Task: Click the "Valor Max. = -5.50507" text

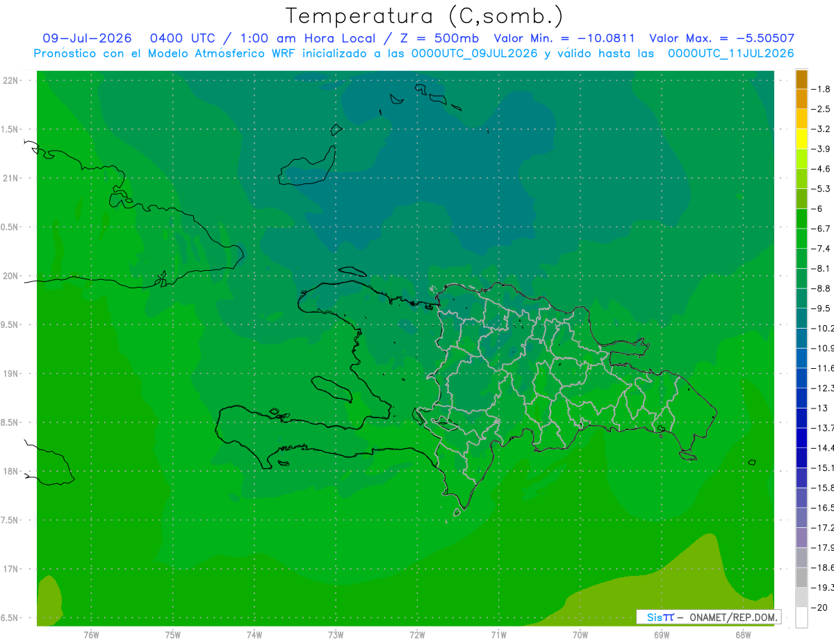Action: (721, 38)
